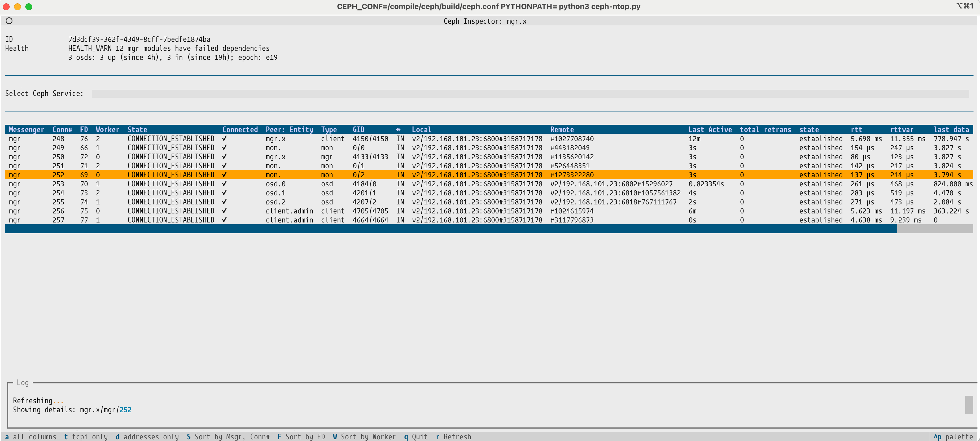Click the 'r Refresh' footer shortcut
This screenshot has width=980, height=441.
click(454, 436)
